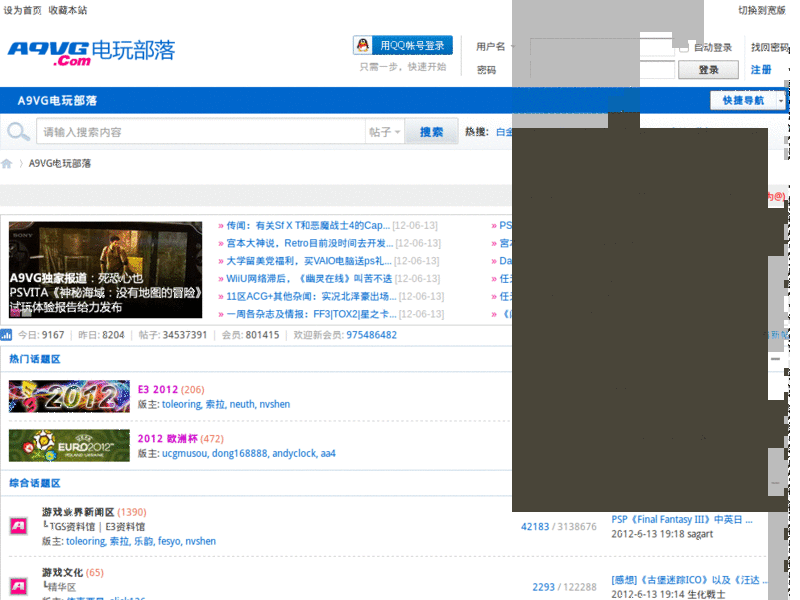Open the TGS资料馆 subforum

[x=72, y=527]
